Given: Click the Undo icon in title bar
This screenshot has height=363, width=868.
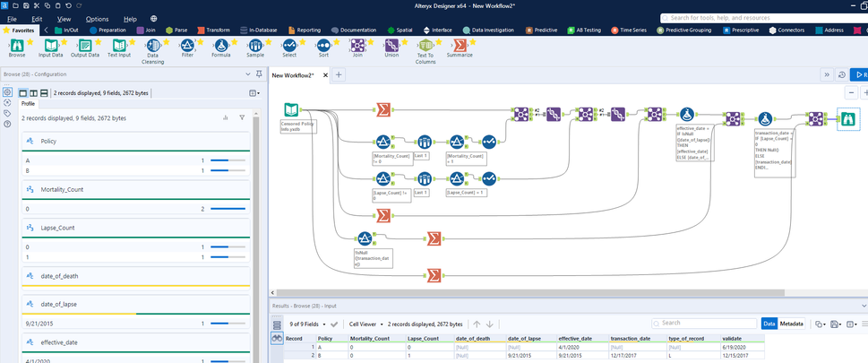Looking at the screenshot, I should click(x=67, y=5).
